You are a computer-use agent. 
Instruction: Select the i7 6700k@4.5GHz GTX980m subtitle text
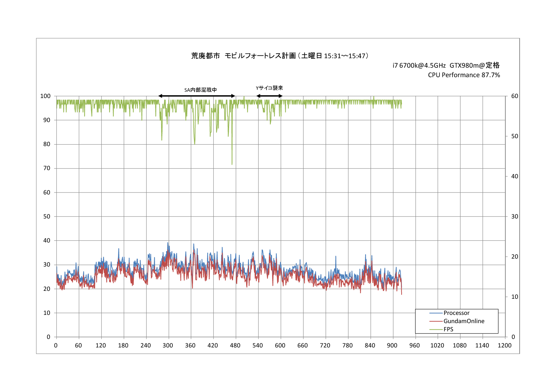coord(446,65)
